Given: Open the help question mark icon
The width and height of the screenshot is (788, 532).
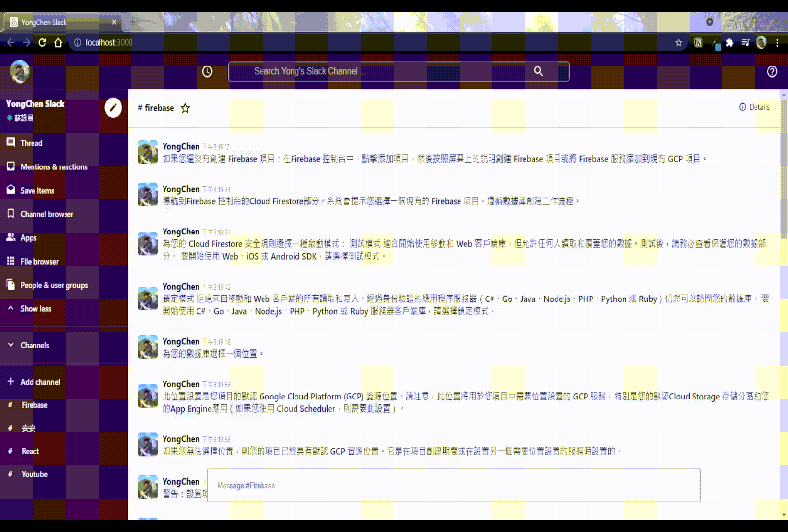Looking at the screenshot, I should (x=772, y=72).
